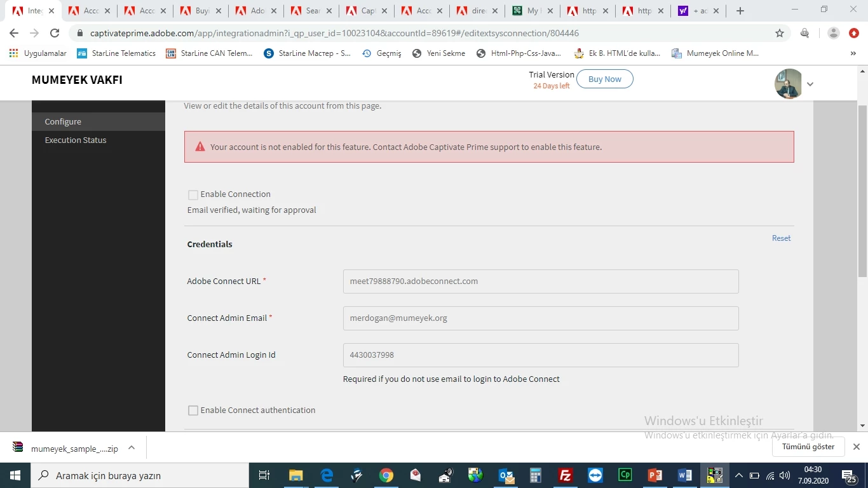Close the downloads bar
Image resolution: width=868 pixels, height=488 pixels.
click(x=856, y=447)
